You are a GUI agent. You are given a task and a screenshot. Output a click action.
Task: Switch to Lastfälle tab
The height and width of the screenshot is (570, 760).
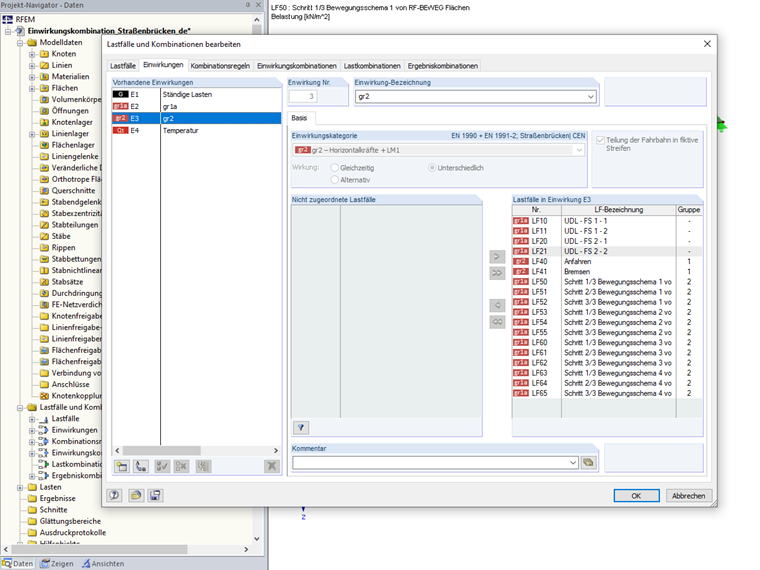tap(123, 66)
